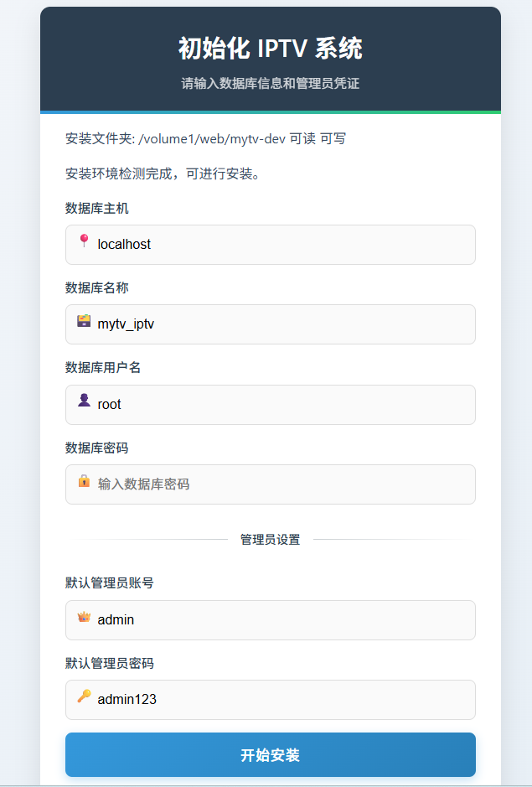Focus the database host field containing localhost

pyautogui.click(x=271, y=245)
